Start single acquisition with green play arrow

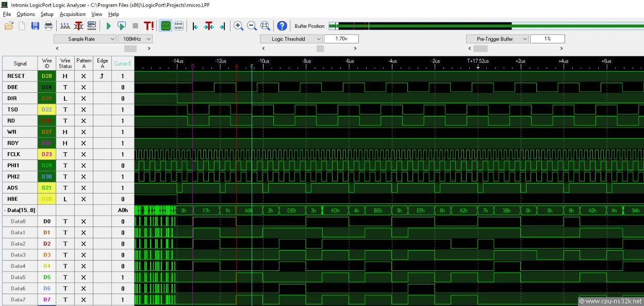click(108, 26)
